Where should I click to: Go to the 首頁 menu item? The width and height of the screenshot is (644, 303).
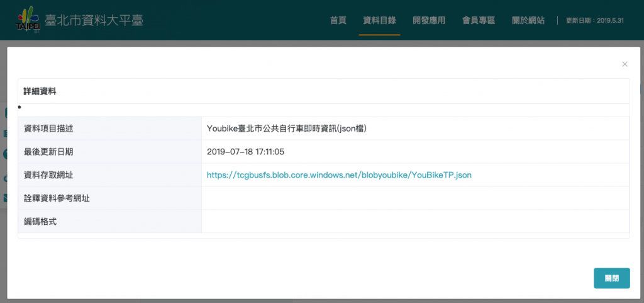click(338, 21)
